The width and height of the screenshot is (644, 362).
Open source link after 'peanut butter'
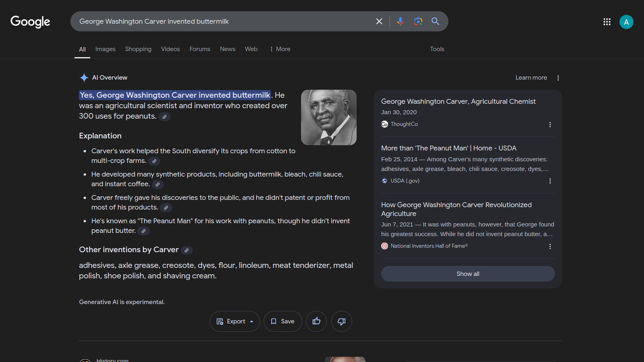(x=144, y=231)
